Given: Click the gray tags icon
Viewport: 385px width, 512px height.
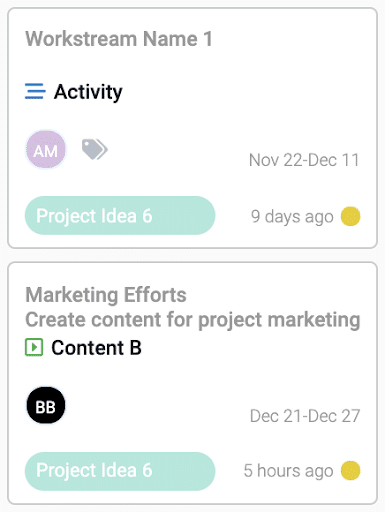Looking at the screenshot, I should pyautogui.click(x=95, y=149).
